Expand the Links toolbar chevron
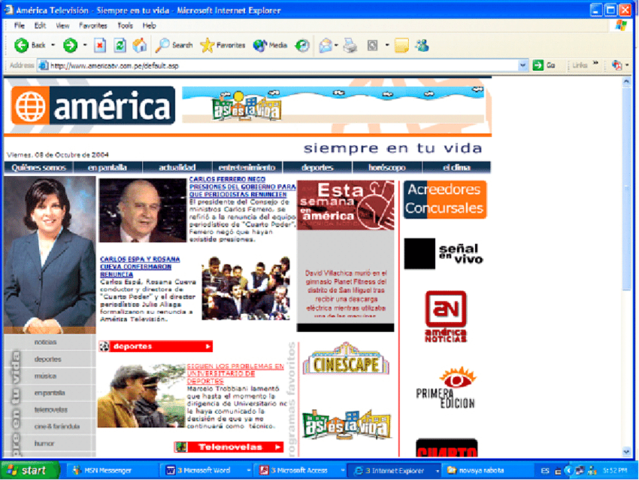The image size is (639, 480). click(x=595, y=63)
